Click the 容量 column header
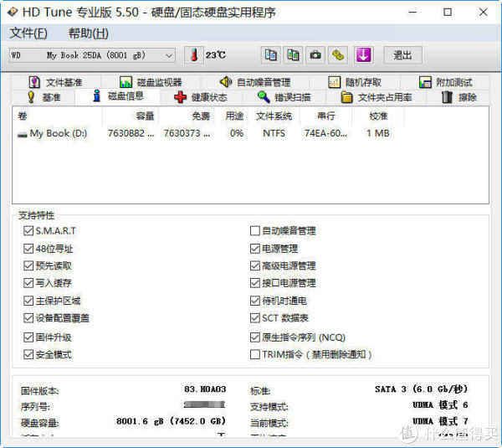 coord(131,116)
